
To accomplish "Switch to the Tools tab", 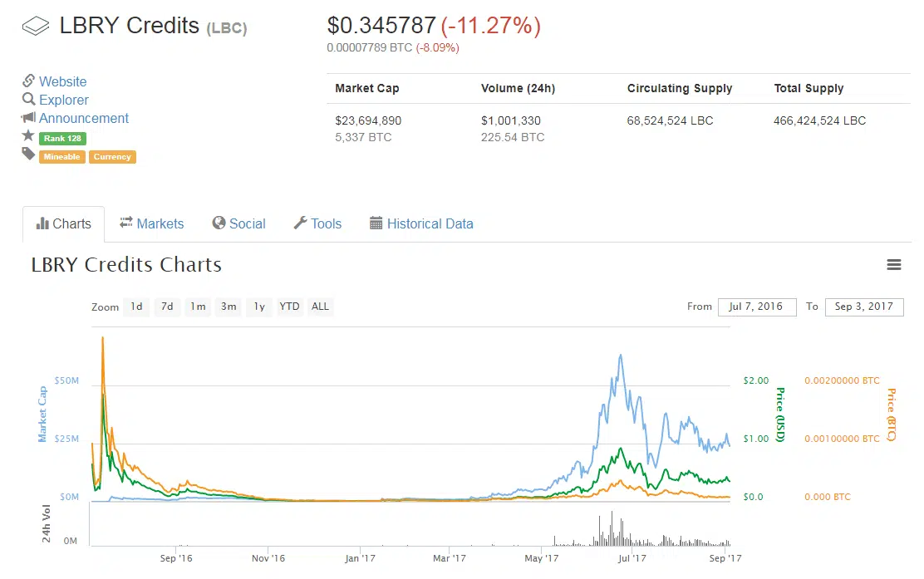I will [317, 223].
